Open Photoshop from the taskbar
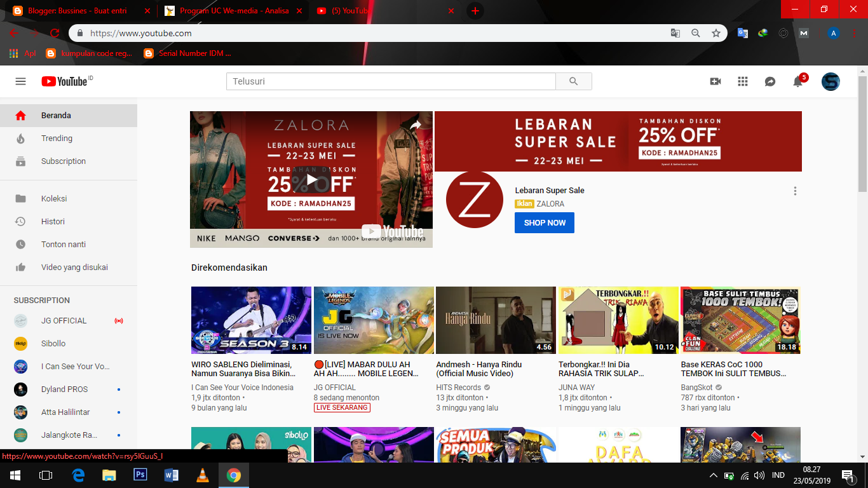This screenshot has height=488, width=868. 140,475
